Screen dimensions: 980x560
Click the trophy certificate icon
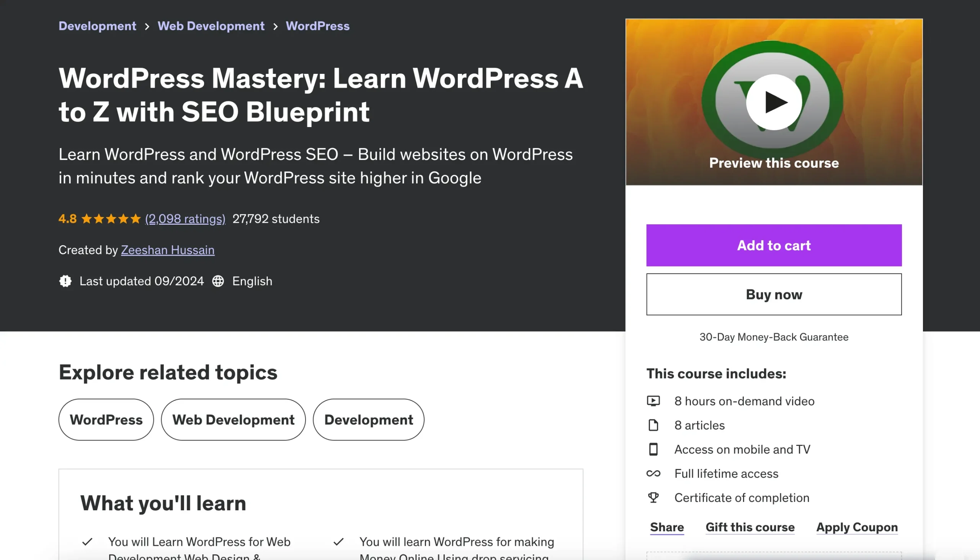point(653,498)
